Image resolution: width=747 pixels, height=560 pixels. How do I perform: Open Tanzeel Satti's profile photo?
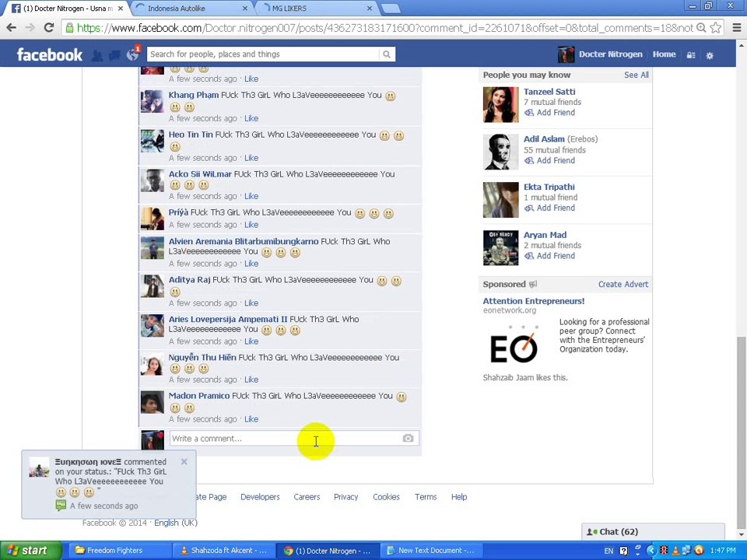tap(500, 105)
